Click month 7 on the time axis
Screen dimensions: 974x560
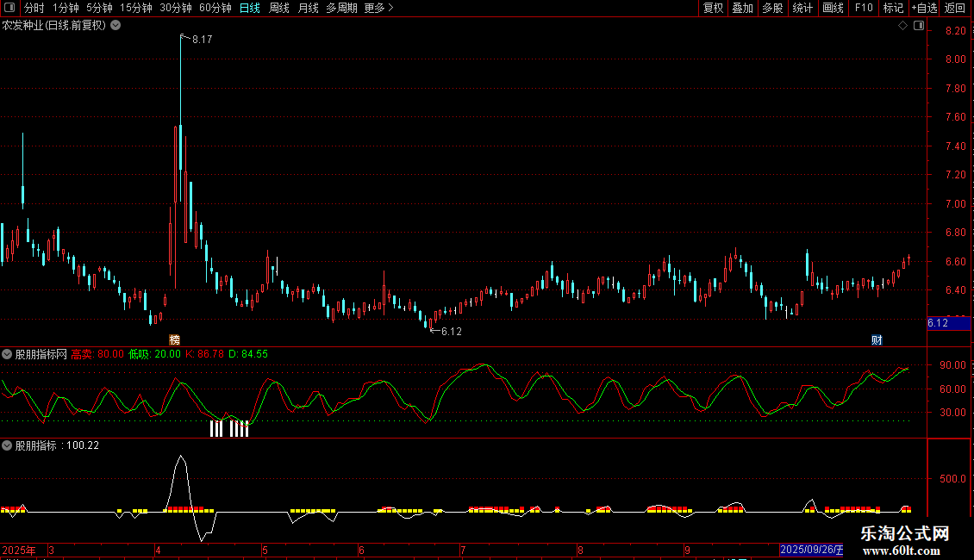click(x=463, y=550)
